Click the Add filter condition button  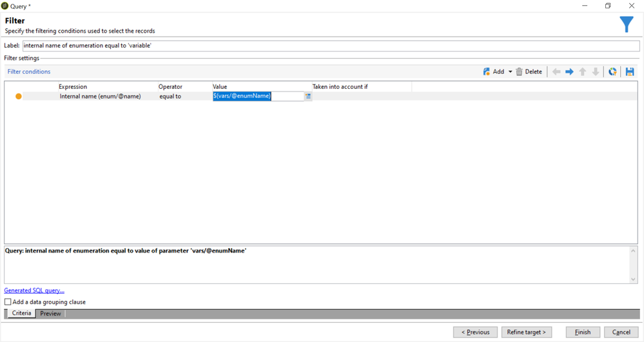[x=493, y=72]
